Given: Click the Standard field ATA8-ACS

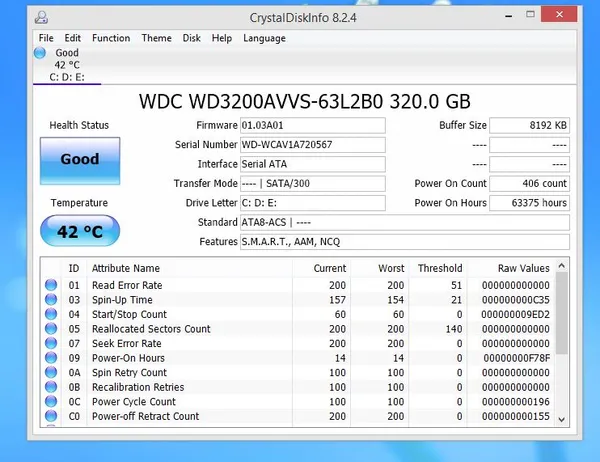Looking at the screenshot, I should [405, 222].
